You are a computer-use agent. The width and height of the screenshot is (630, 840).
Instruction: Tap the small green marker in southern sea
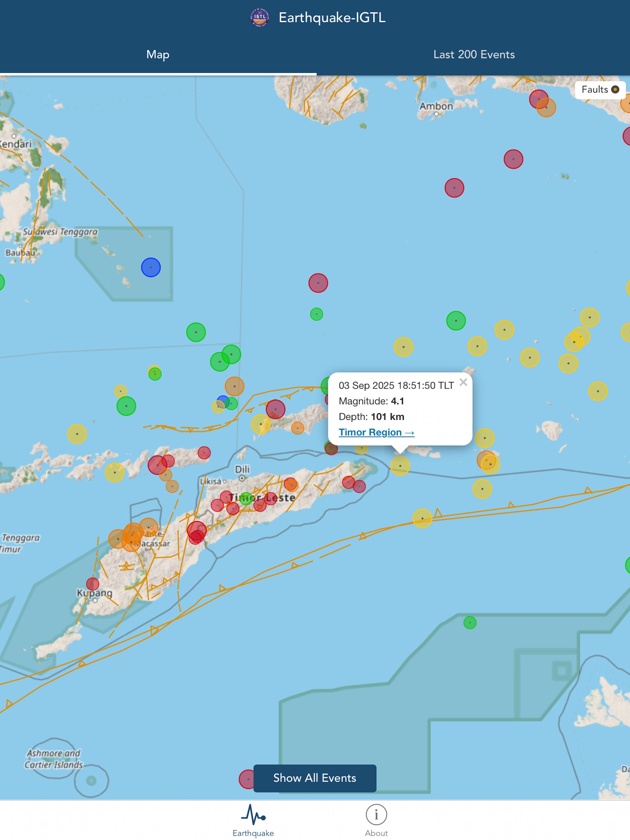point(470,622)
